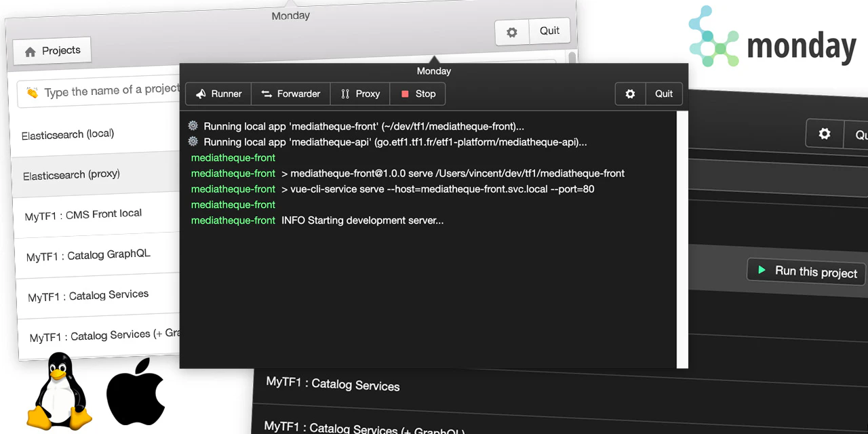
Task: Click the red stop square icon
Action: [x=405, y=94]
